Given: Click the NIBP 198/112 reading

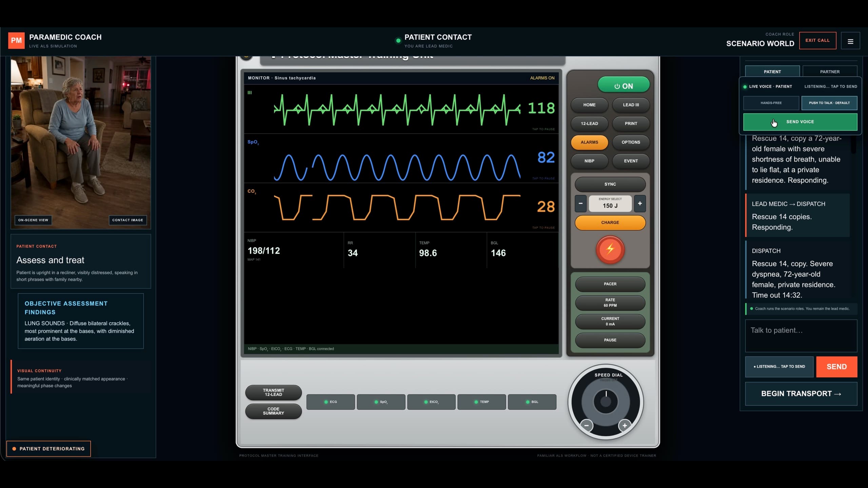Looking at the screenshot, I should (x=264, y=251).
